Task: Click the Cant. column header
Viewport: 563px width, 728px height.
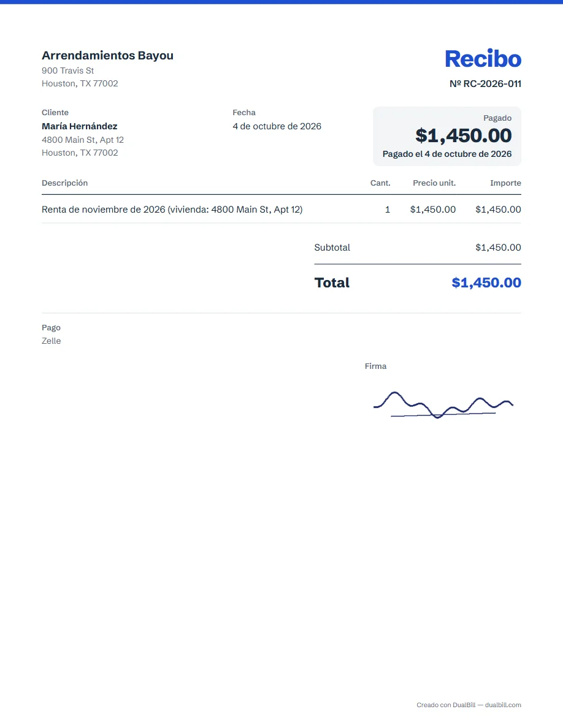Action: click(x=380, y=183)
